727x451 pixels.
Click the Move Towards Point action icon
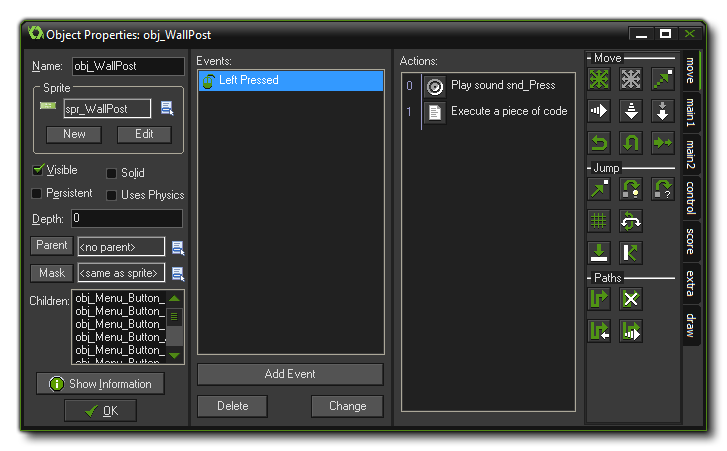point(662,80)
